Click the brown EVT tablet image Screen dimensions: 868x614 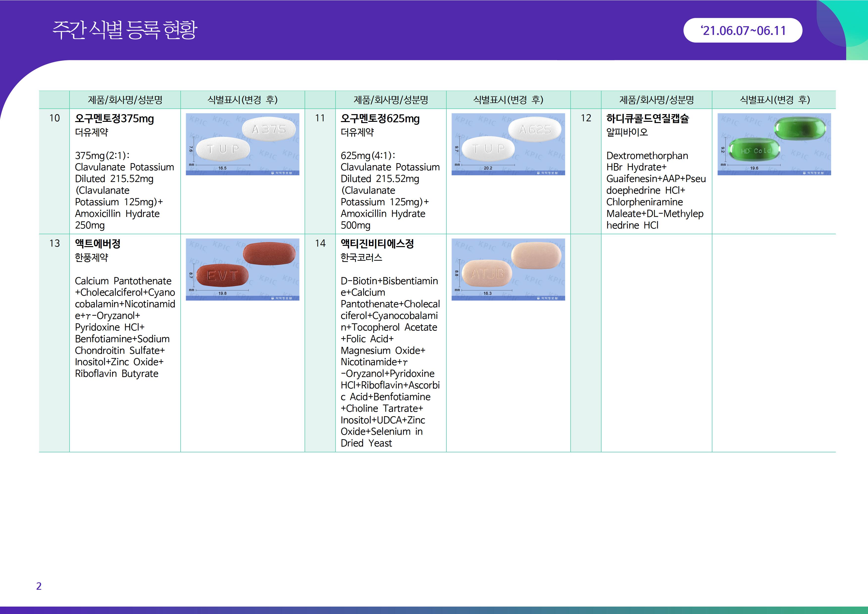pos(242,269)
